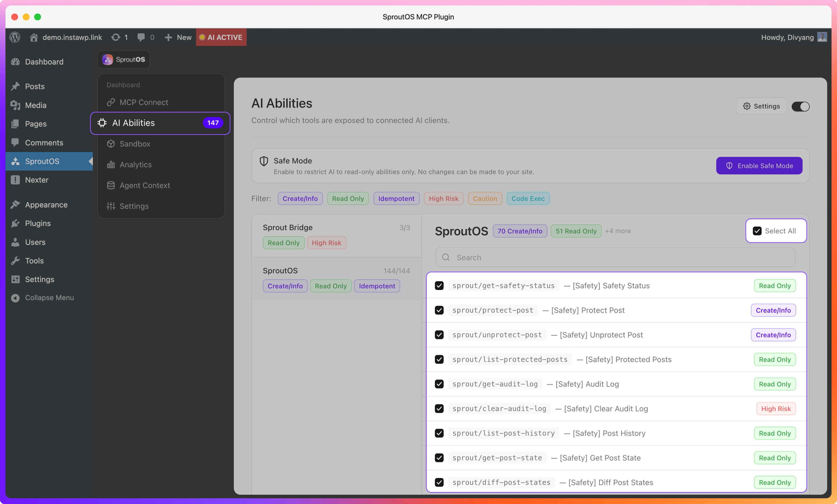Click the Search abilities field
Image resolution: width=837 pixels, height=504 pixels.
[x=615, y=257]
